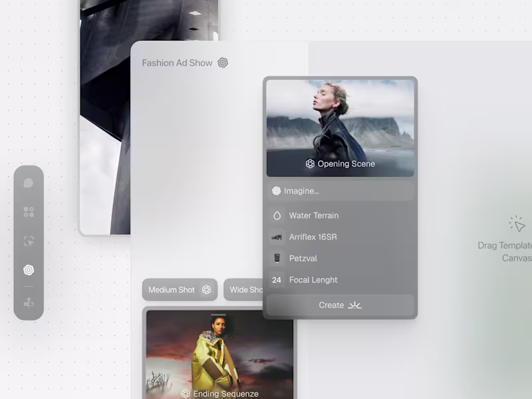Viewport: 532px width, 399px height.
Task: Click the cube icon beside Opening Scene
Action: click(310, 164)
